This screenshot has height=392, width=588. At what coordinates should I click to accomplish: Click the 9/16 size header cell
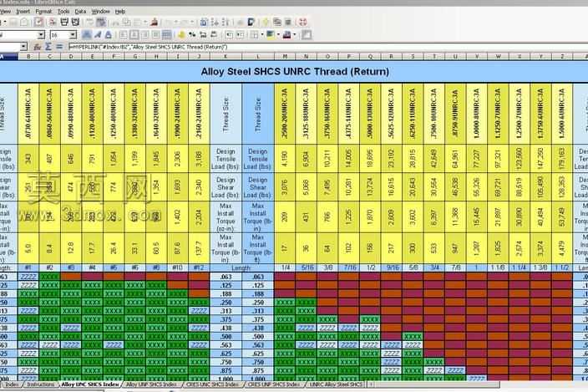tap(392, 267)
